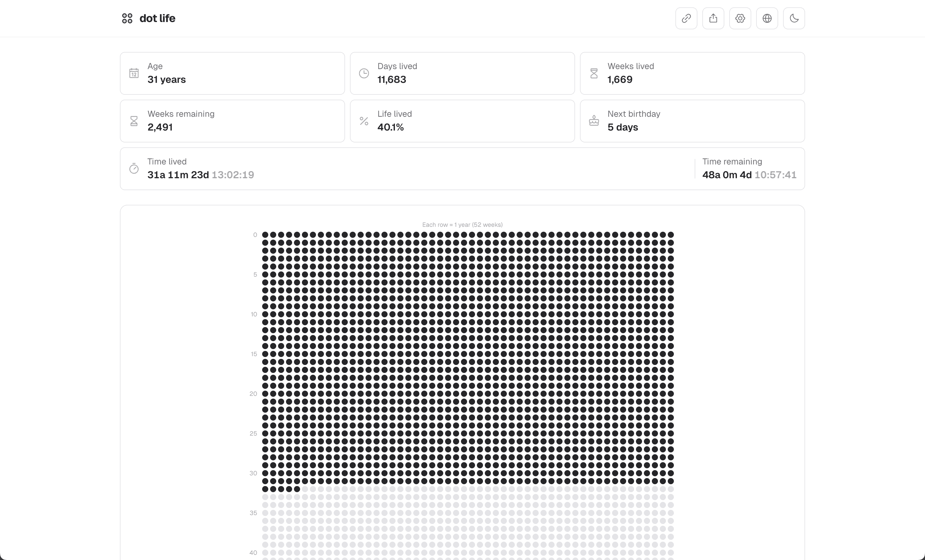Open settings via gear icon
Image resolution: width=925 pixels, height=560 pixels.
(740, 18)
